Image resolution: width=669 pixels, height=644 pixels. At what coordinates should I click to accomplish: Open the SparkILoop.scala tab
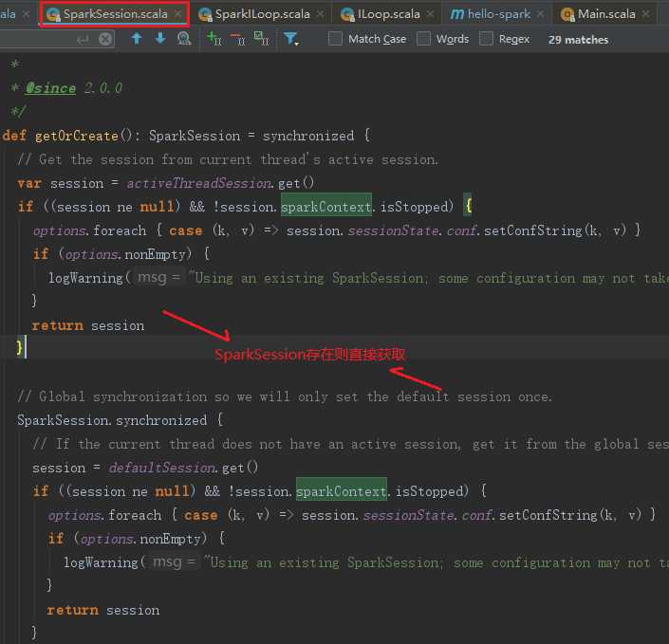click(x=262, y=14)
